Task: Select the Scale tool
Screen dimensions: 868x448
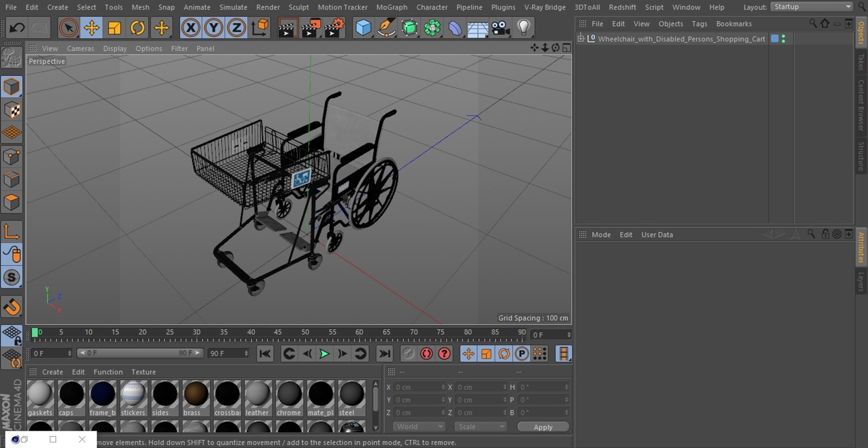Action: point(114,28)
